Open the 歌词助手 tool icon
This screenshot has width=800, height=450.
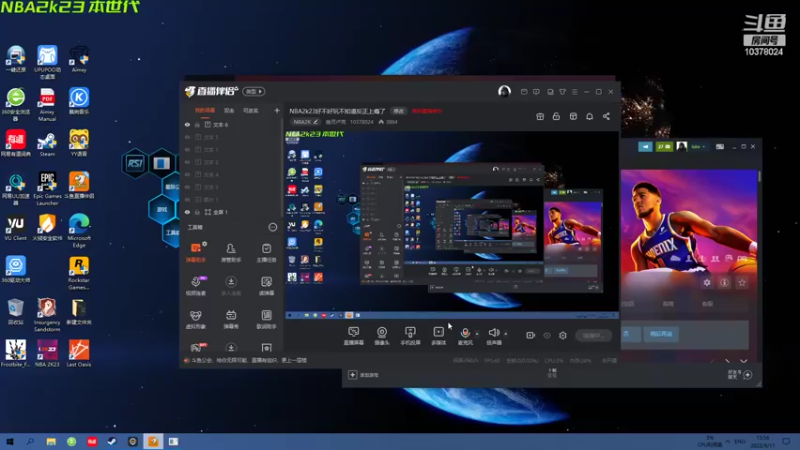click(266, 319)
